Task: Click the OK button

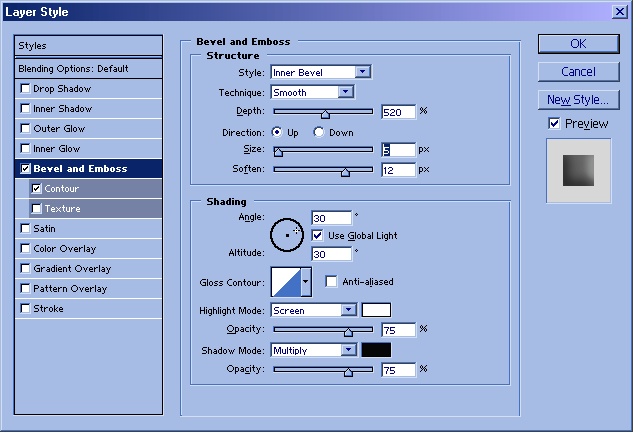Action: click(x=579, y=44)
